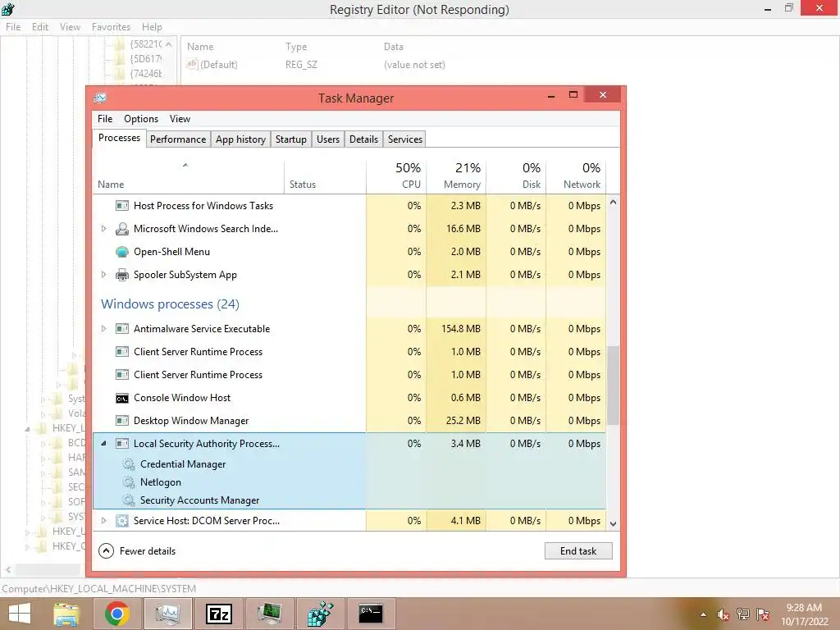Click the Desktop Window Manager icon
840x630 pixels.
(x=122, y=421)
